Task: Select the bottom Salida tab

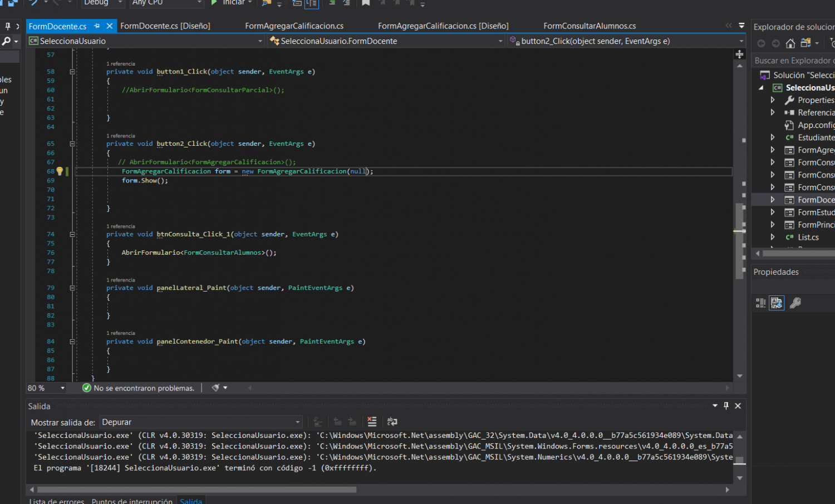Action: (191, 501)
